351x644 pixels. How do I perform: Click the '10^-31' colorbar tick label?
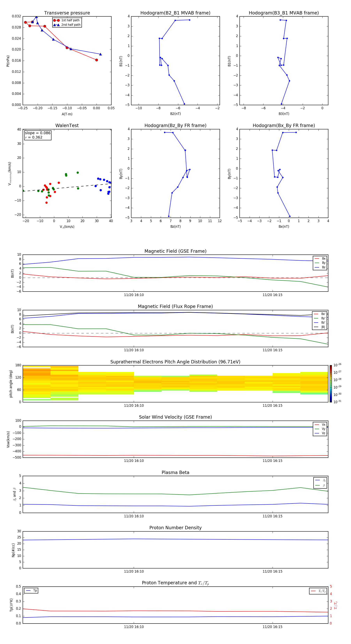tap(337, 402)
